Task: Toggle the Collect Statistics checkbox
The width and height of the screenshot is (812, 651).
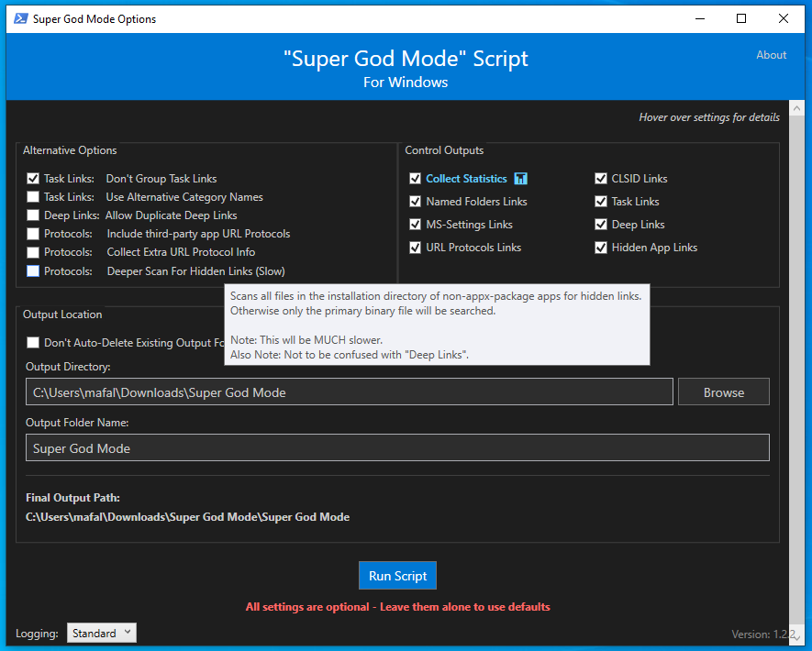Action: point(415,179)
